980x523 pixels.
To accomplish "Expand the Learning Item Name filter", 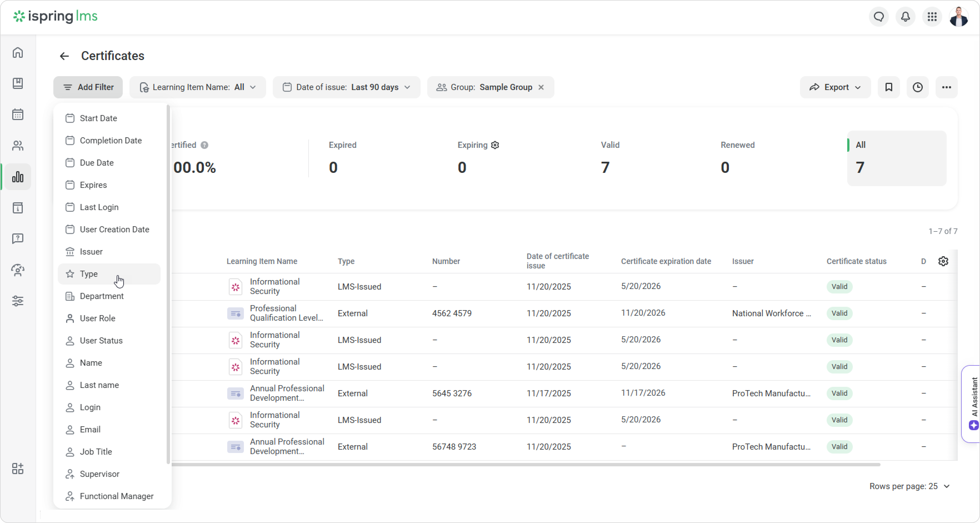I will (197, 87).
